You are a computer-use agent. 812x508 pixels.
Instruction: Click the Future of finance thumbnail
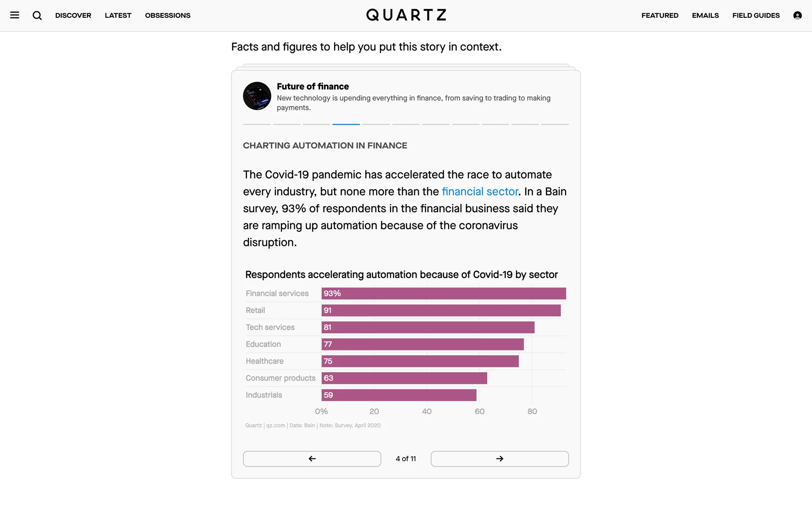tap(257, 96)
